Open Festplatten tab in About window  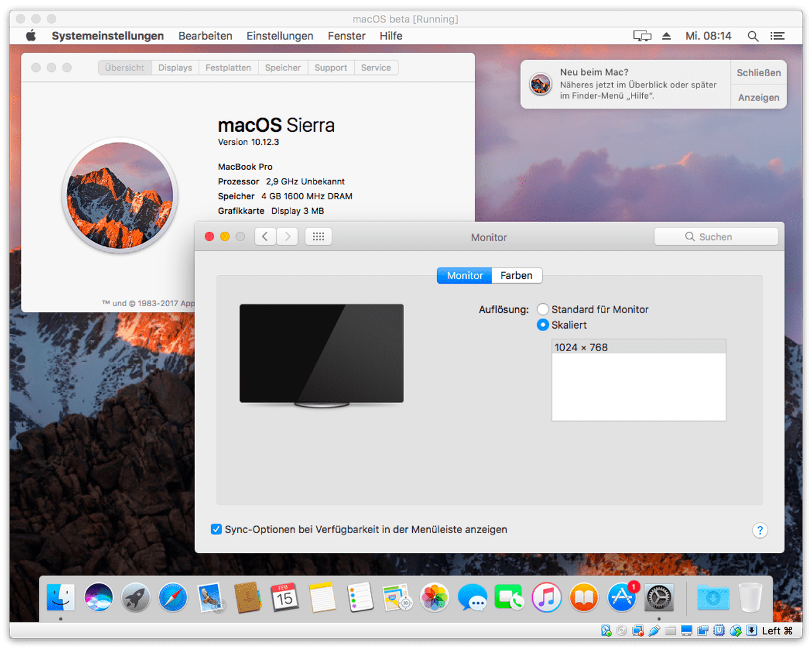point(228,67)
